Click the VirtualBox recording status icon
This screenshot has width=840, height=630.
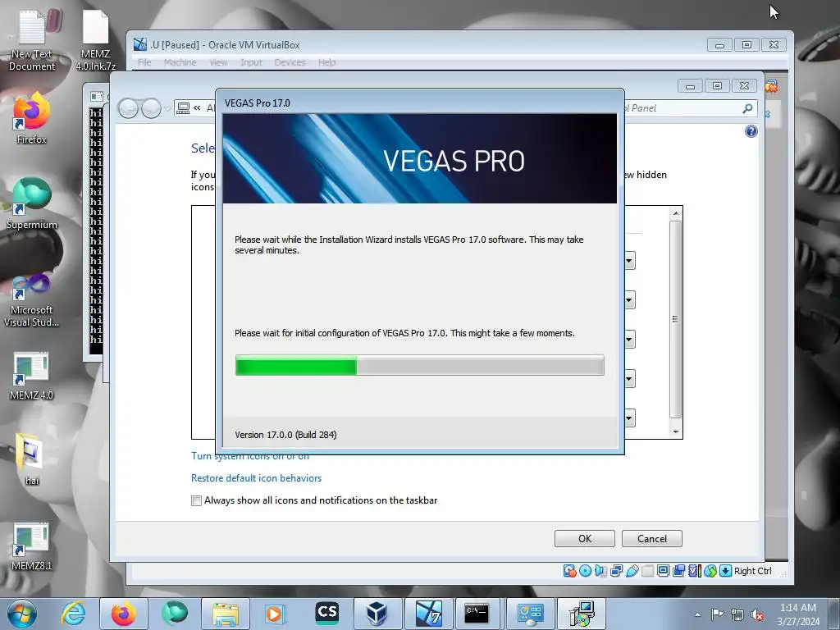coord(678,571)
